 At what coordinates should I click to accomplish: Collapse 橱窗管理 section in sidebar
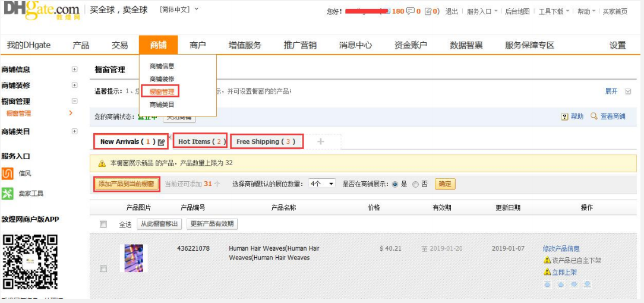click(x=74, y=101)
